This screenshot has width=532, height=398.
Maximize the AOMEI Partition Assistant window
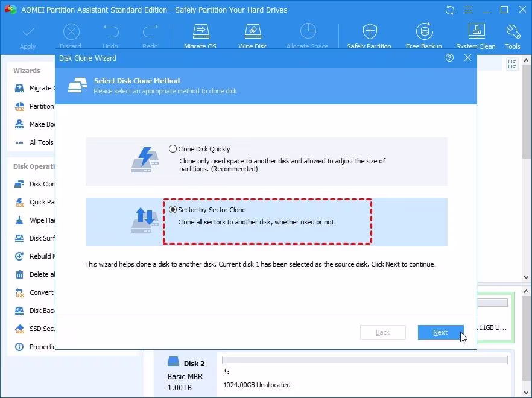pyautogui.click(x=504, y=10)
